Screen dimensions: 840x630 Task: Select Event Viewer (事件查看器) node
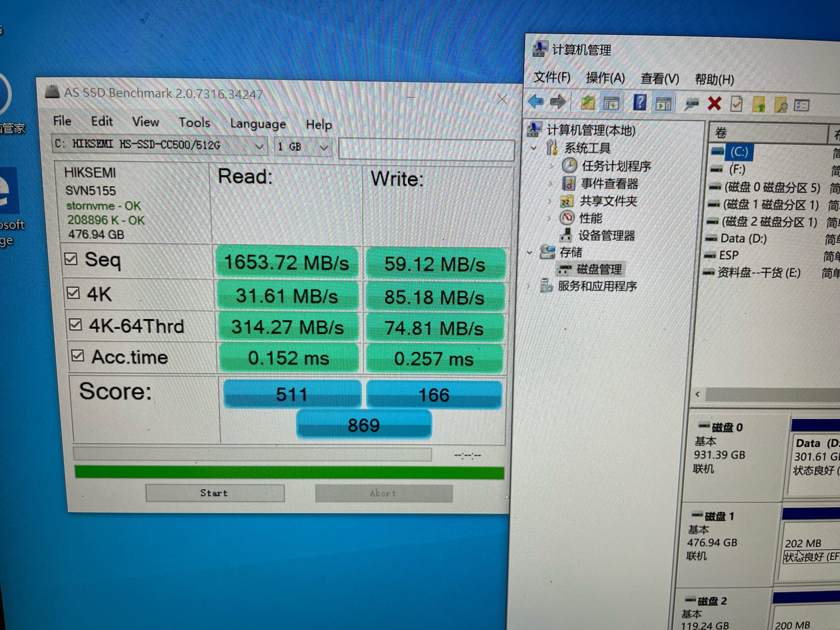point(609,183)
